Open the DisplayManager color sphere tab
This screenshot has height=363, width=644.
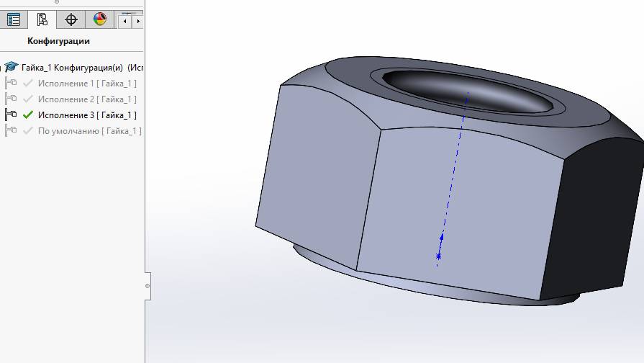(x=100, y=19)
